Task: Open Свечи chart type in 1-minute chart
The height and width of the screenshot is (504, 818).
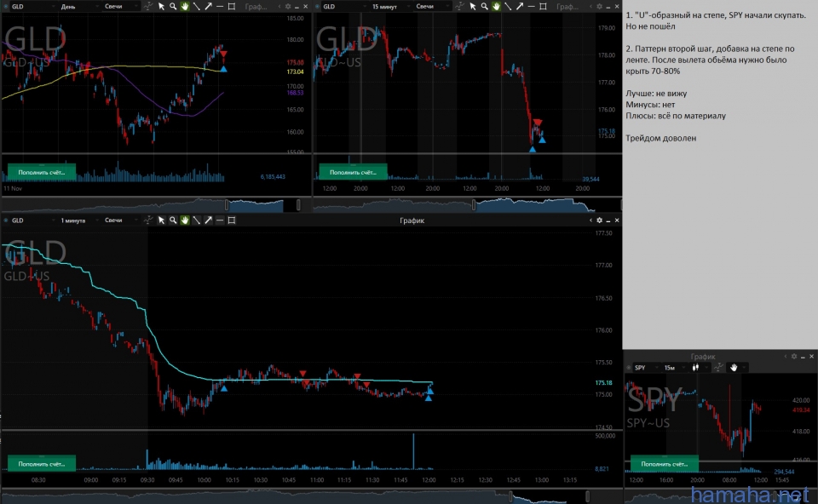Action: pyautogui.click(x=120, y=220)
